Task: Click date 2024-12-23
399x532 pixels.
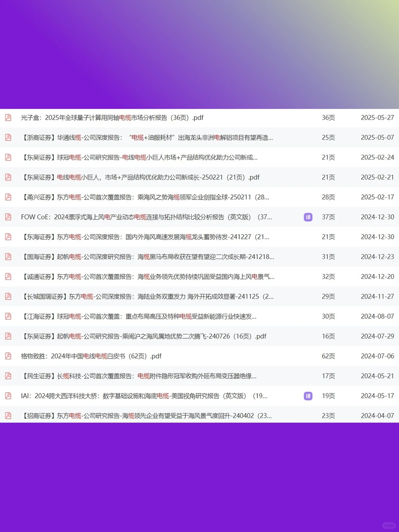Action: tap(378, 257)
